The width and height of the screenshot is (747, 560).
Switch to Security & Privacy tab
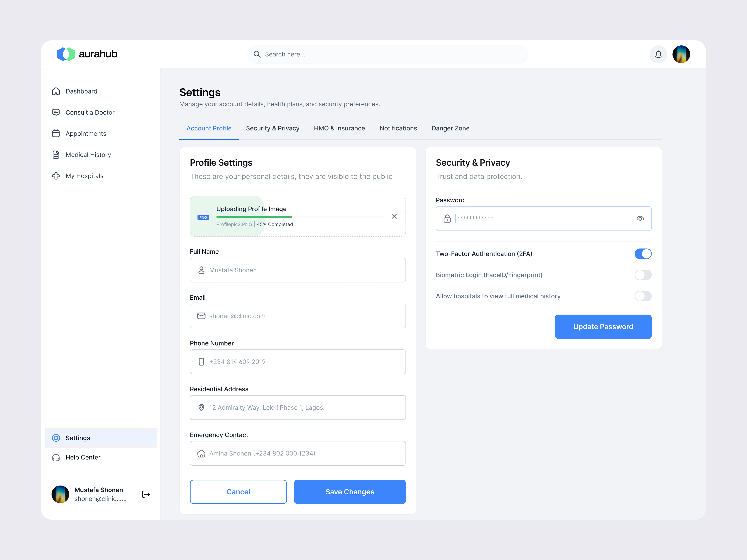coord(273,128)
